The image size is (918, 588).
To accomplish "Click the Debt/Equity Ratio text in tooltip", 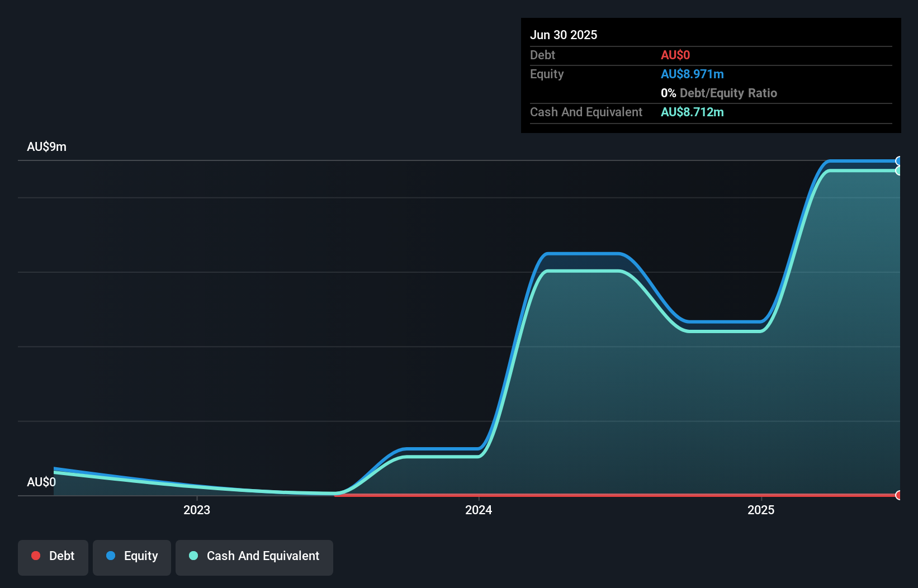I will tap(728, 93).
